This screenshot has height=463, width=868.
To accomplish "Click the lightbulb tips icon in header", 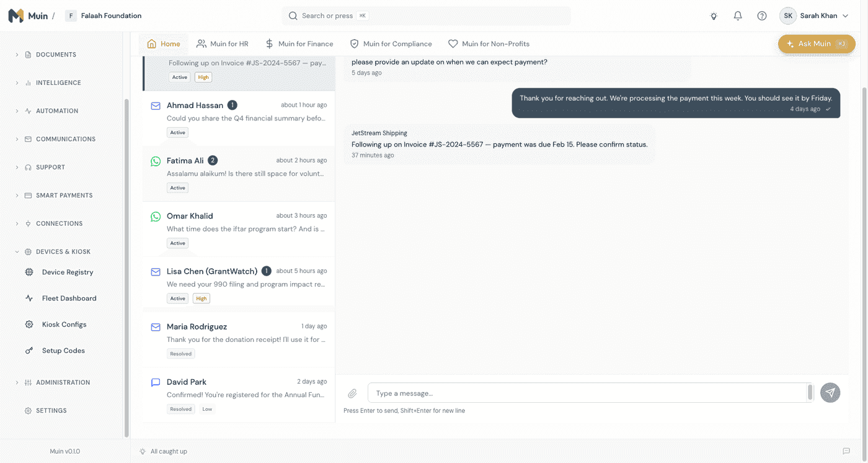I will point(714,16).
